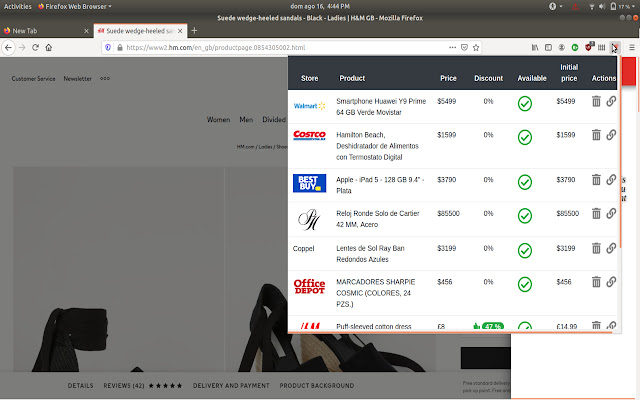Viewport: 640px width, 400px height.
Task: Open the Women menu on H&M
Action: tap(218, 120)
